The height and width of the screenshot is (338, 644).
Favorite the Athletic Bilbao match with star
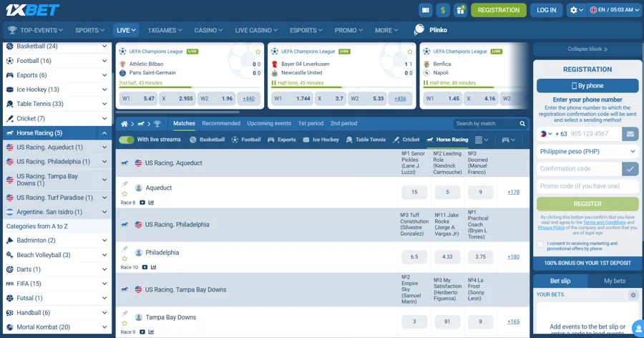[x=258, y=52]
